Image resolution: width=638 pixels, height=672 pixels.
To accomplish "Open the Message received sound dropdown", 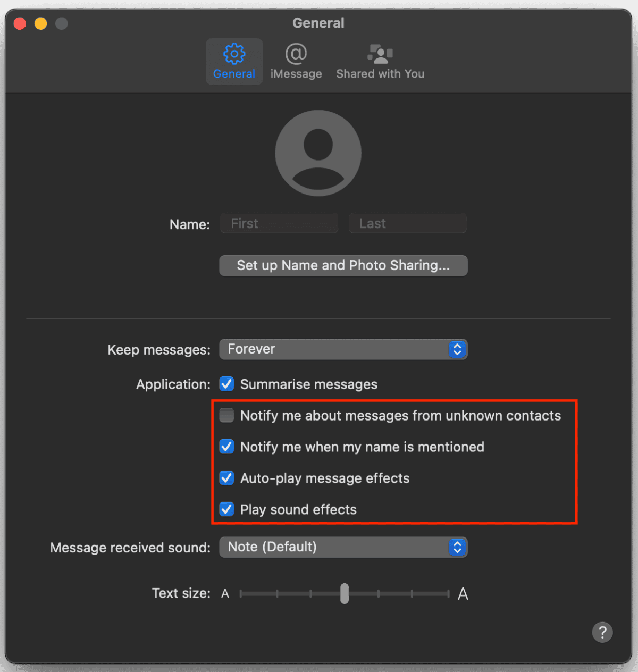I will pos(343,547).
